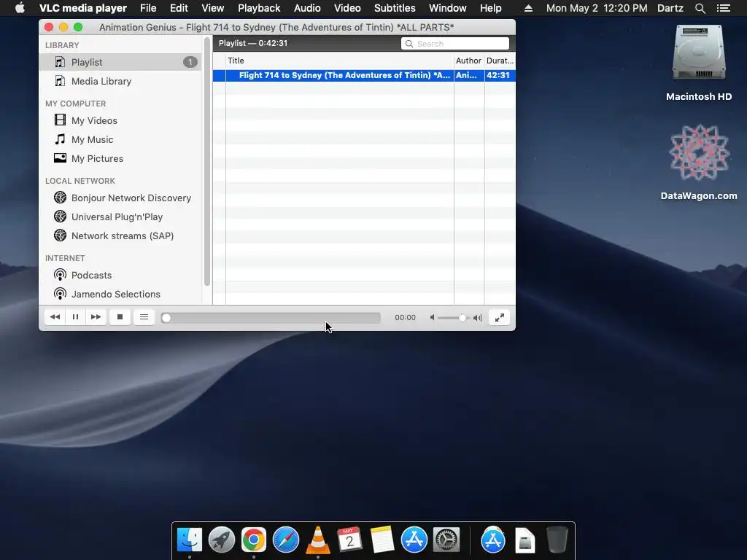The width and height of the screenshot is (747, 560).
Task: Select Network streams (SAP)
Action: [x=120, y=236]
